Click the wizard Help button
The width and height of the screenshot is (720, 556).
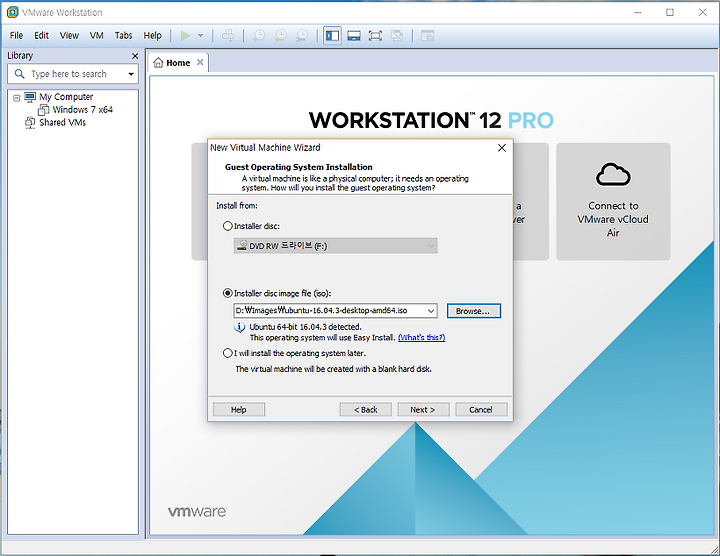click(239, 410)
